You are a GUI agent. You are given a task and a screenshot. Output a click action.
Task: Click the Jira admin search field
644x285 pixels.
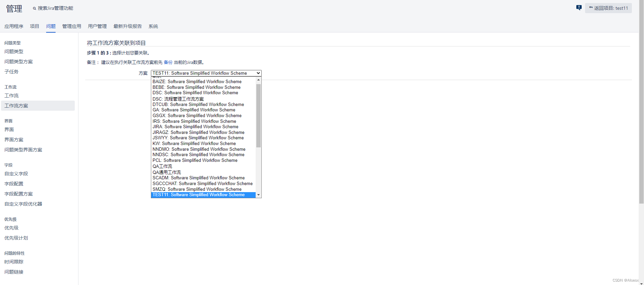55,8
